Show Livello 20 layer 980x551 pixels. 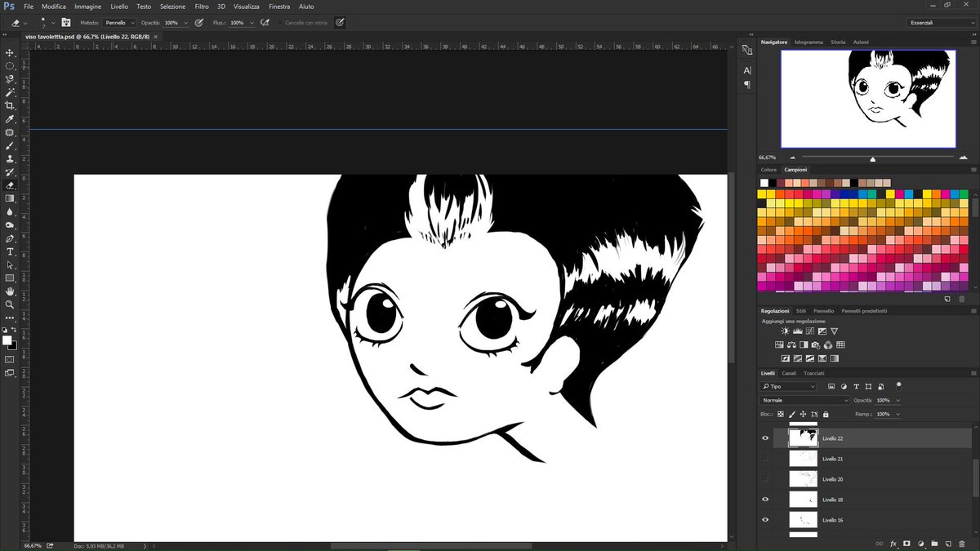click(765, 479)
